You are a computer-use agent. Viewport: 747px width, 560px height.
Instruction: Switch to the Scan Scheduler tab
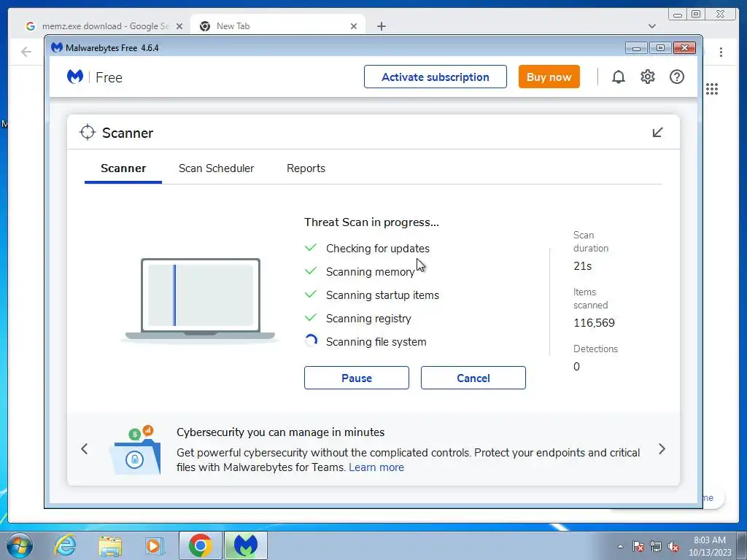[216, 168]
